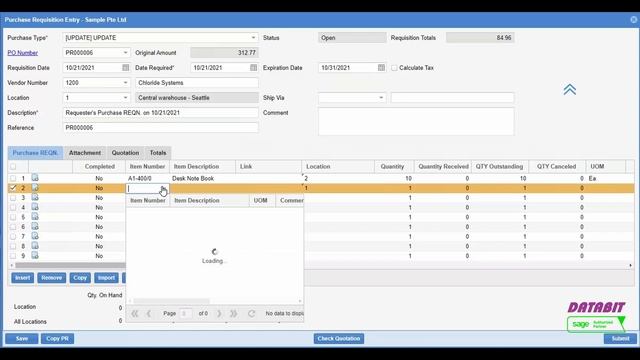Check the row 7 checkbox

tap(13, 236)
